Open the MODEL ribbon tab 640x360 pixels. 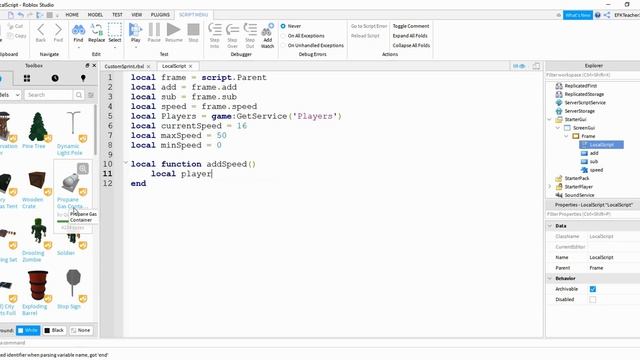pyautogui.click(x=95, y=15)
